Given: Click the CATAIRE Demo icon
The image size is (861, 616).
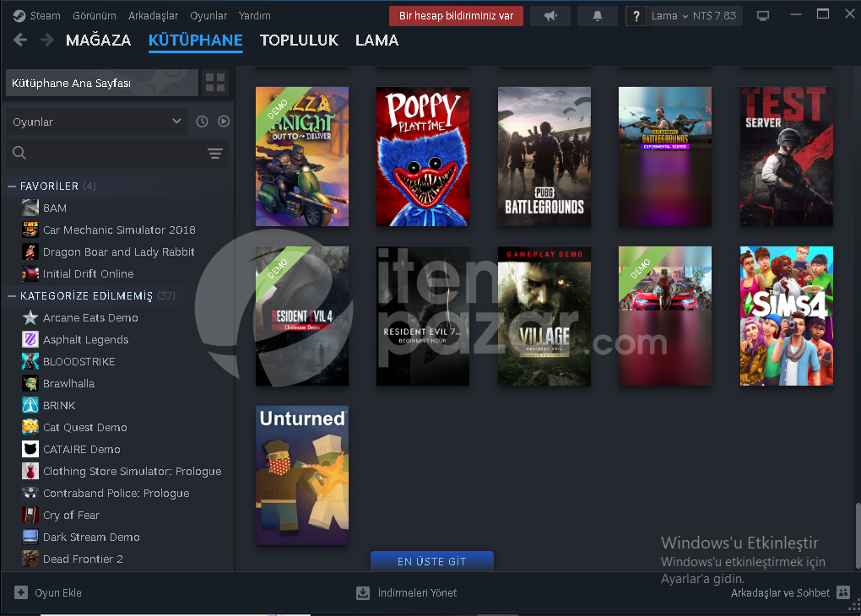Looking at the screenshot, I should pyautogui.click(x=30, y=449).
